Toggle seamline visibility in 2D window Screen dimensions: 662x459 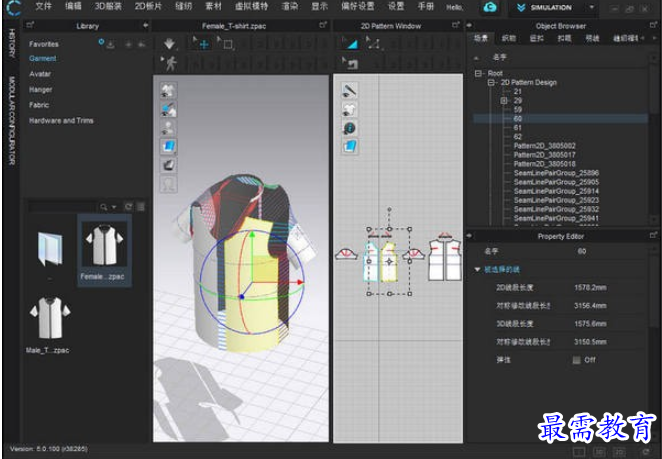[x=350, y=90]
